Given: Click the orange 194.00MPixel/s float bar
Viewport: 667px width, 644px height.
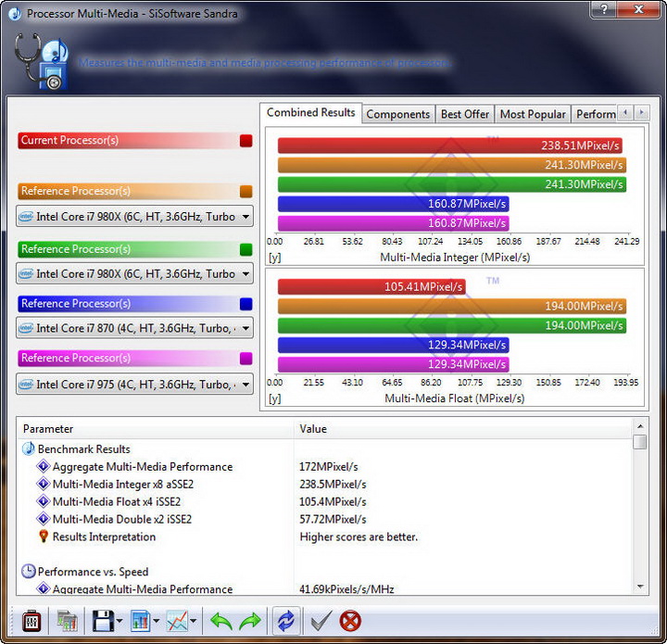Looking at the screenshot, I should click(452, 306).
